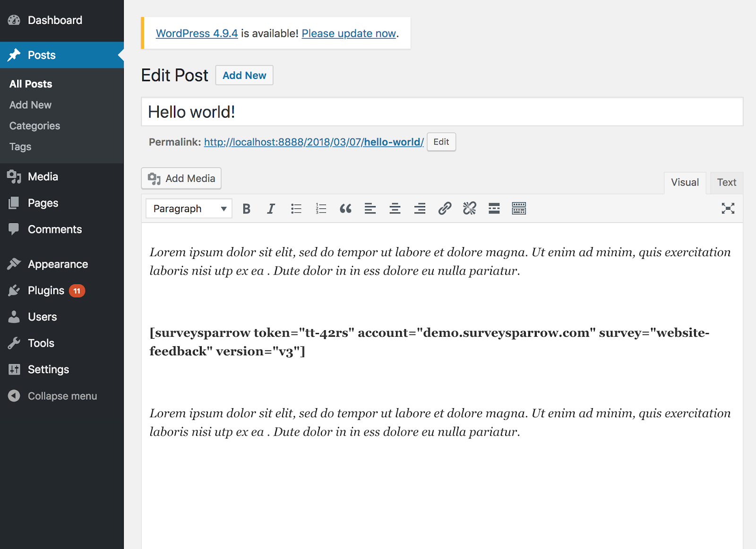756x549 pixels.
Task: Go to Categories under Posts
Action: pyautogui.click(x=34, y=126)
